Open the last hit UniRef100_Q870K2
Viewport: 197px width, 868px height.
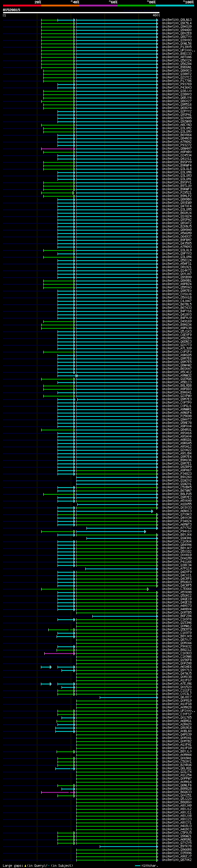[176, 859]
